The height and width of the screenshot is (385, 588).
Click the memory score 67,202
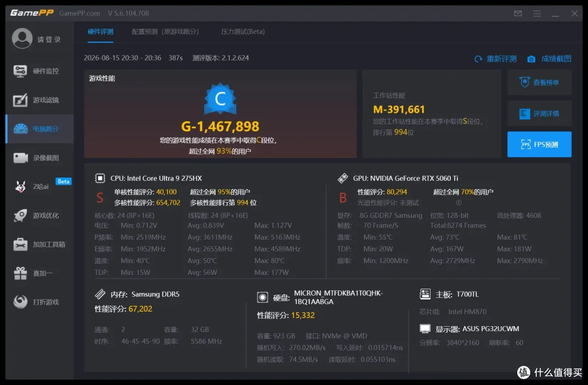(x=140, y=309)
